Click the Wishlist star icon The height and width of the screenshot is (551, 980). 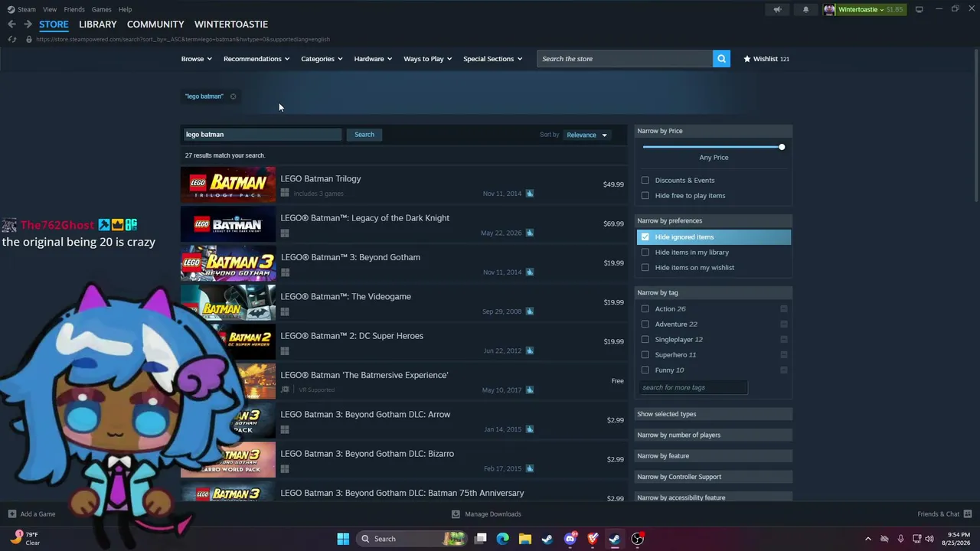pyautogui.click(x=747, y=59)
